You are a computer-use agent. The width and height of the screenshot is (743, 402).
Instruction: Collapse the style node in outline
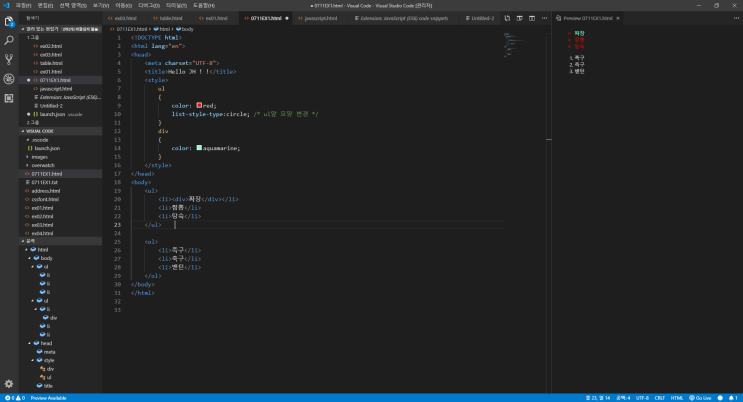33,360
